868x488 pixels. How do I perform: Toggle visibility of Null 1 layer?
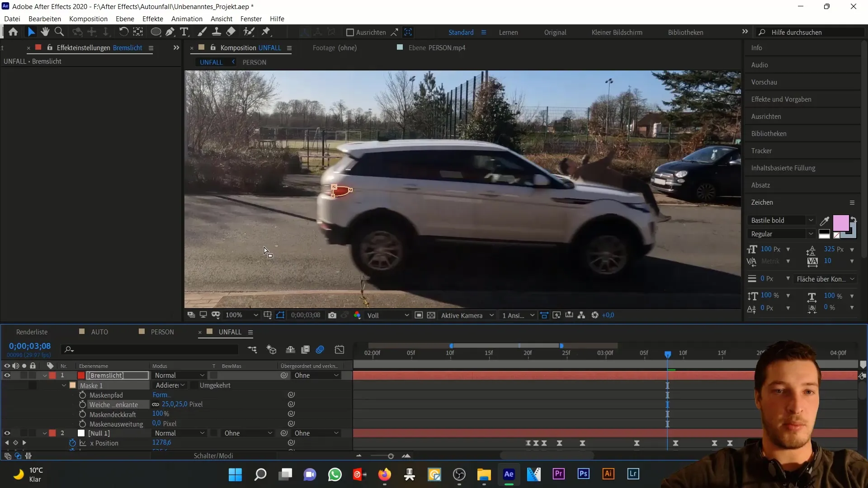pyautogui.click(x=7, y=433)
